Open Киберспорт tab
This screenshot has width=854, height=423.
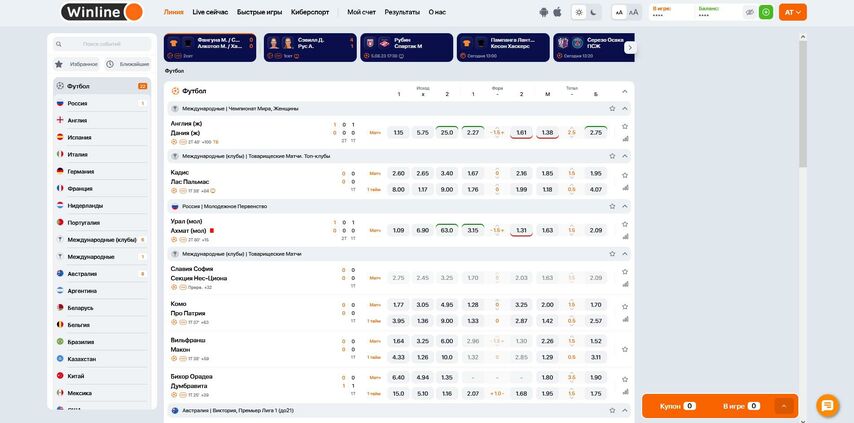coord(310,12)
